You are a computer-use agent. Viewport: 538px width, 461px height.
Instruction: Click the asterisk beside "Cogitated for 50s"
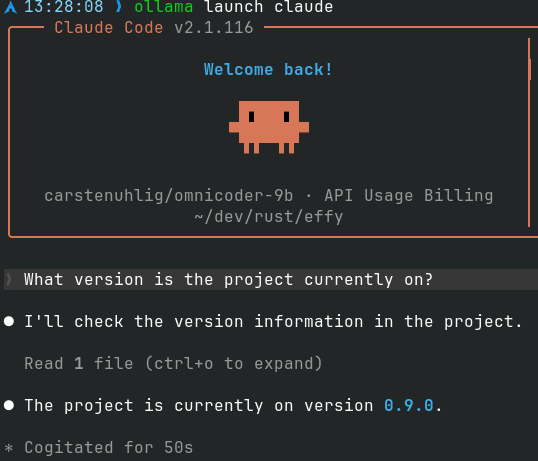9,448
